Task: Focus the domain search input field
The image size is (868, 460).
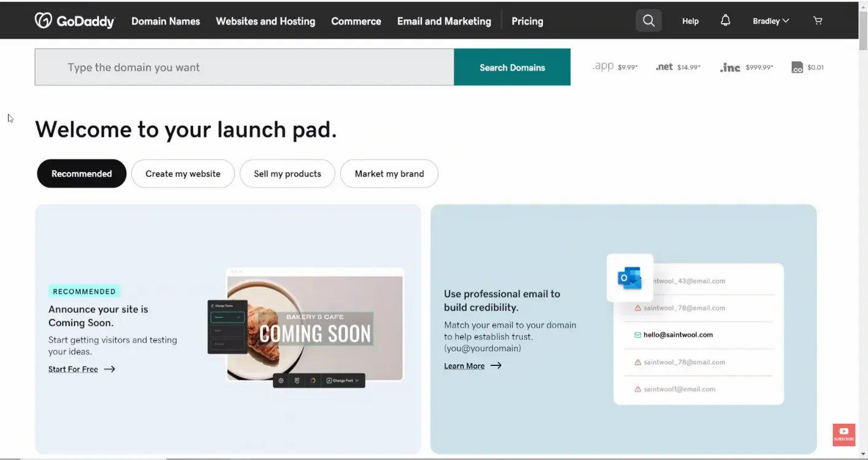Action: pos(244,67)
